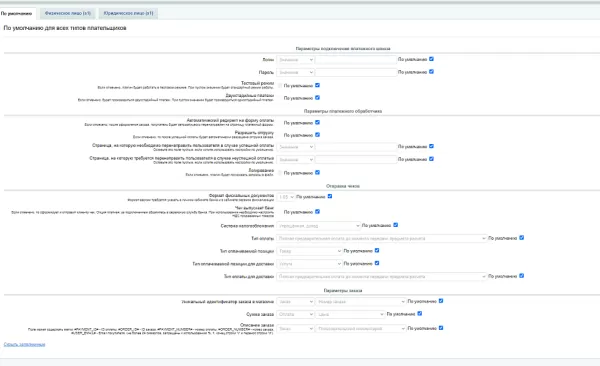Toggle По умолчанию for позиции для доставки
The height and width of the screenshot is (366, 600).
click(x=377, y=263)
